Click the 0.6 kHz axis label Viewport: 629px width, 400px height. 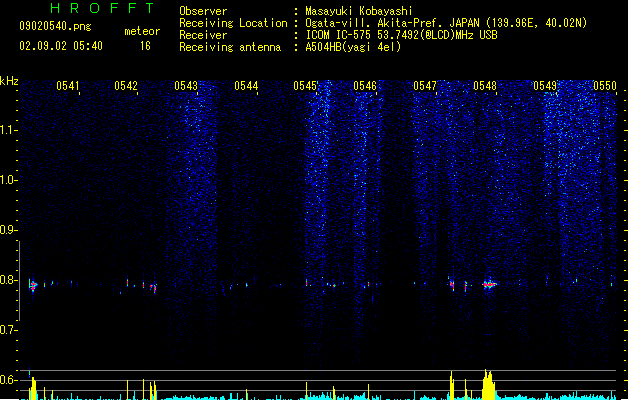(x=8, y=380)
